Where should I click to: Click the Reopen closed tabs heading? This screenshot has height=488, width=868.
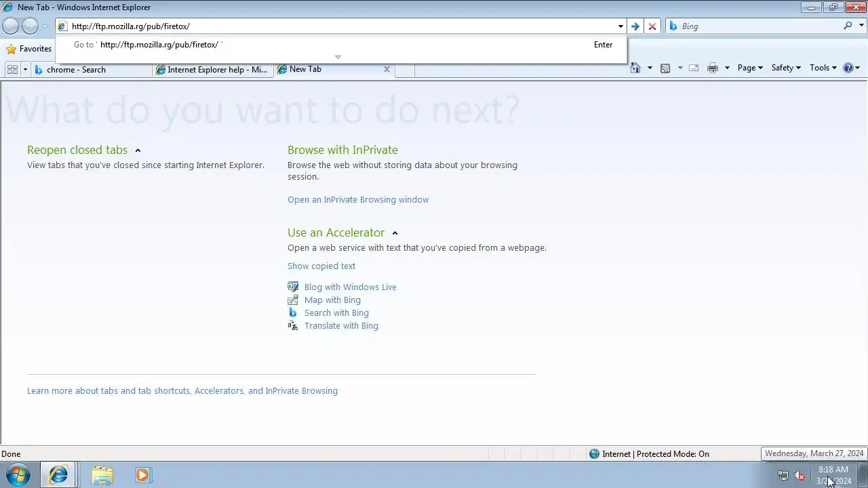(77, 150)
